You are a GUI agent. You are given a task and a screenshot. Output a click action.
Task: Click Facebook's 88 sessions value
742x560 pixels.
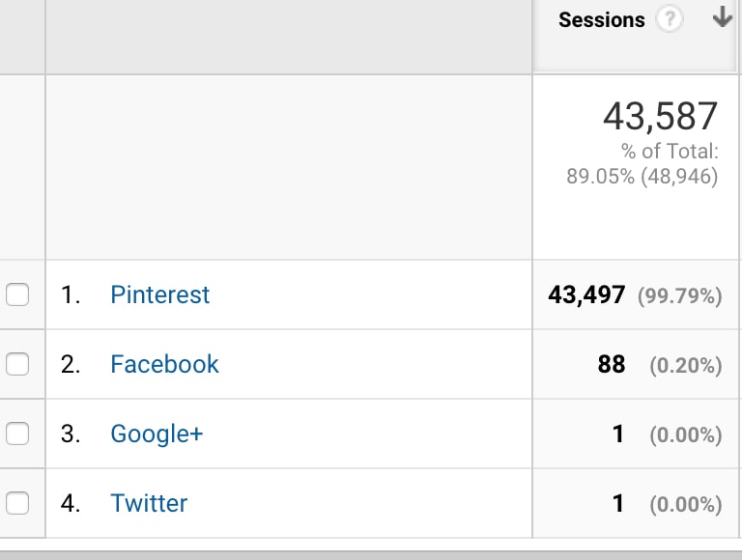[x=612, y=364]
